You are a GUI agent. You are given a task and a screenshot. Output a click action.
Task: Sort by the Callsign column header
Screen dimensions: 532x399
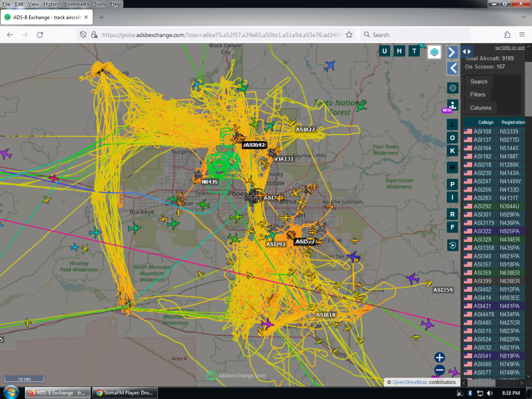tap(486, 122)
